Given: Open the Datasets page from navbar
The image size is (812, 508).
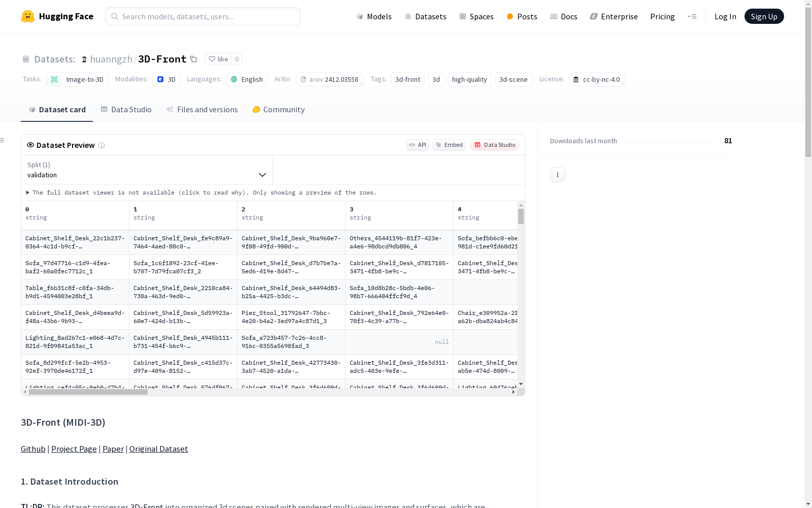Looking at the screenshot, I should click(425, 16).
